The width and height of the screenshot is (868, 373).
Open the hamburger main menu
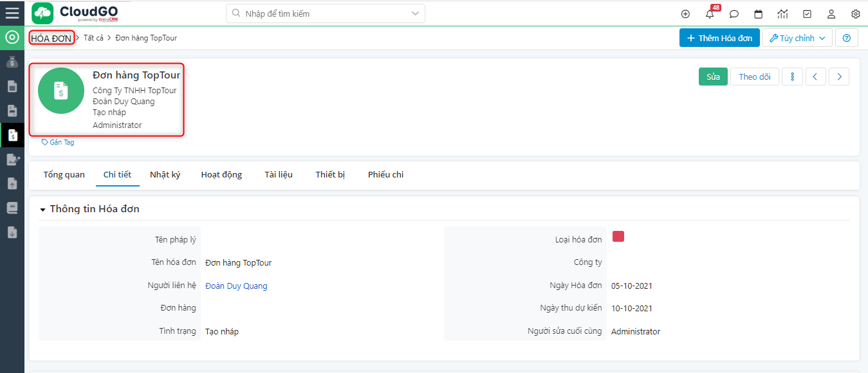pyautogui.click(x=12, y=13)
